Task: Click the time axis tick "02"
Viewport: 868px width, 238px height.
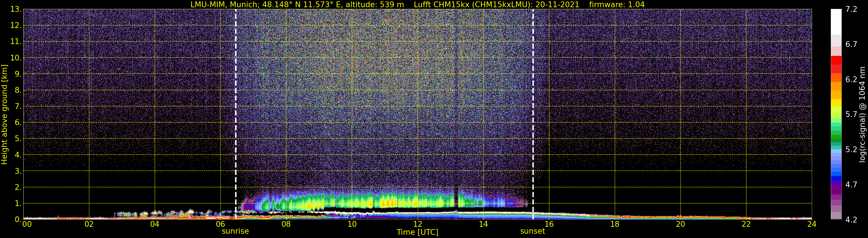Action: (89, 224)
